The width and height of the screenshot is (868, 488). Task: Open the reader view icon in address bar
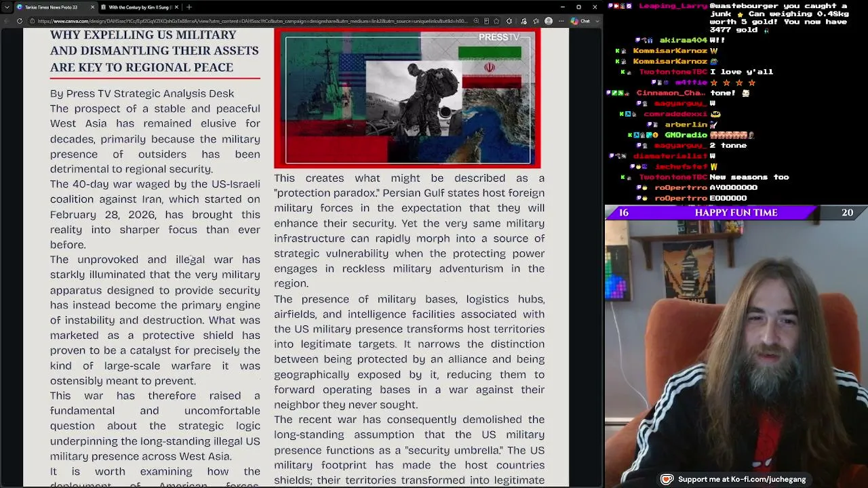486,21
